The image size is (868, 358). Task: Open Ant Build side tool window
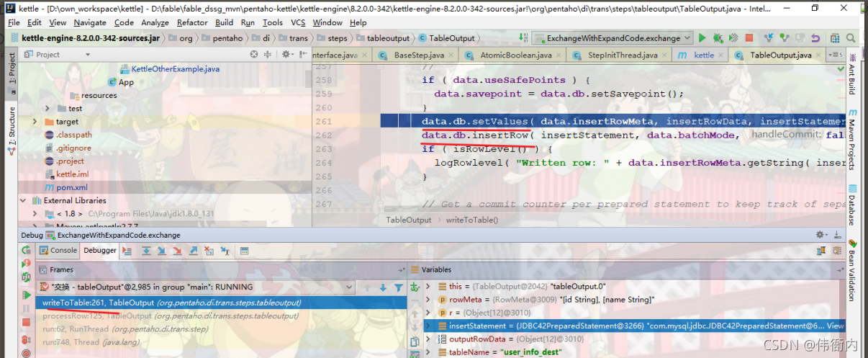coord(852,76)
